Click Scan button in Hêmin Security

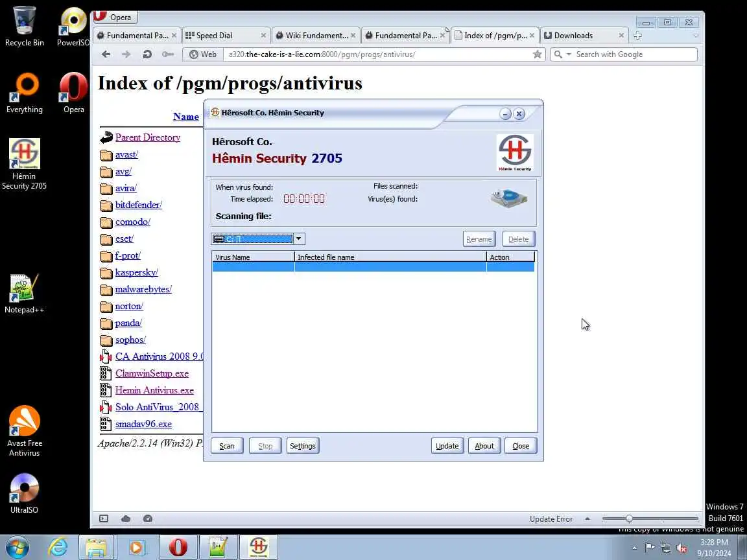pos(227,446)
